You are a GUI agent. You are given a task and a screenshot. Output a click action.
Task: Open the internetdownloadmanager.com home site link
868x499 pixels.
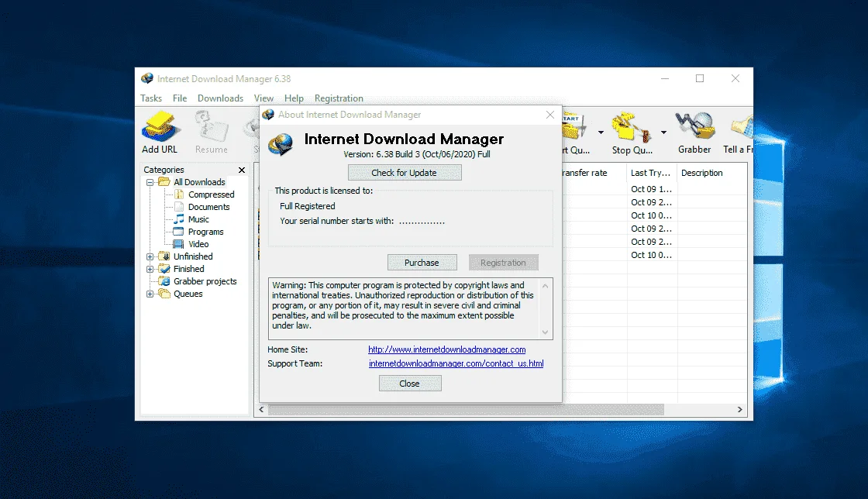coord(446,349)
